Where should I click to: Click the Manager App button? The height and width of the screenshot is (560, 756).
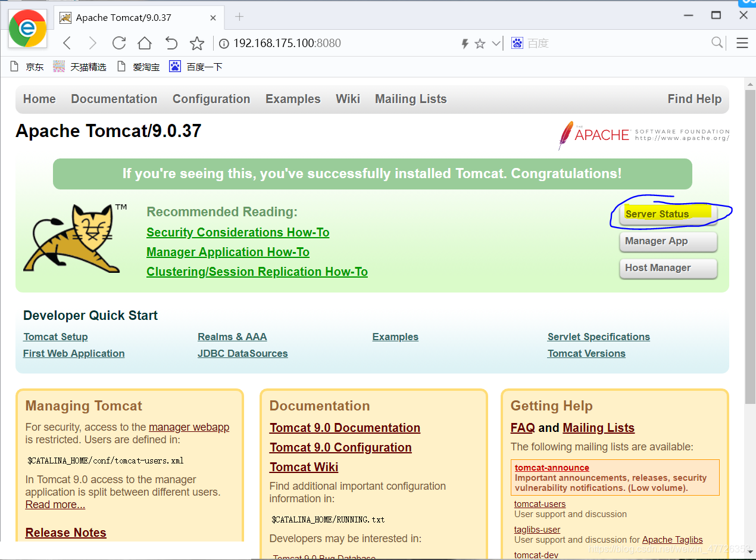(x=668, y=241)
